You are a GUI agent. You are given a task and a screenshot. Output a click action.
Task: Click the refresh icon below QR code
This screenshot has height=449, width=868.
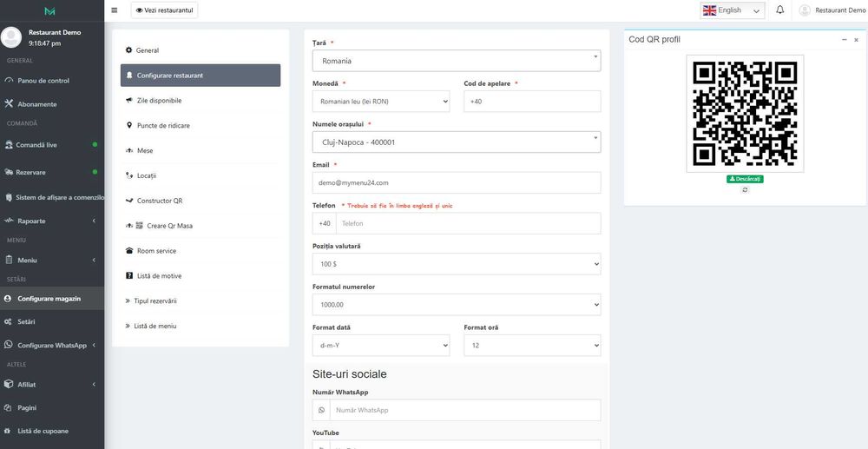[745, 189]
